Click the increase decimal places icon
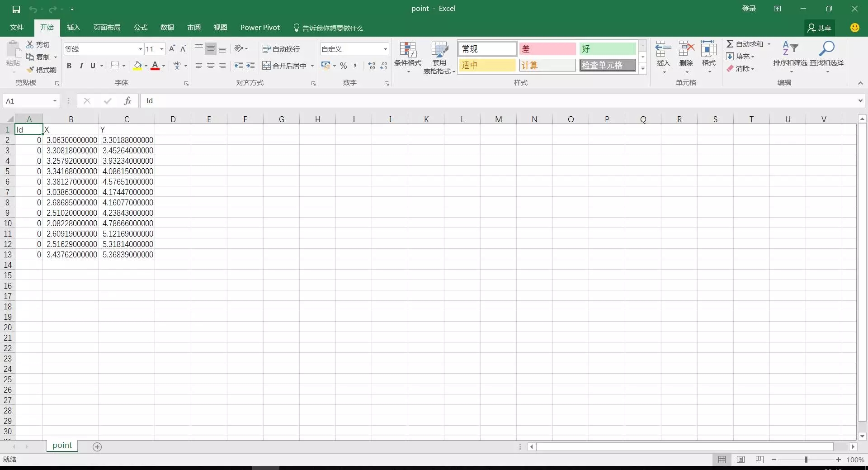 [372, 66]
